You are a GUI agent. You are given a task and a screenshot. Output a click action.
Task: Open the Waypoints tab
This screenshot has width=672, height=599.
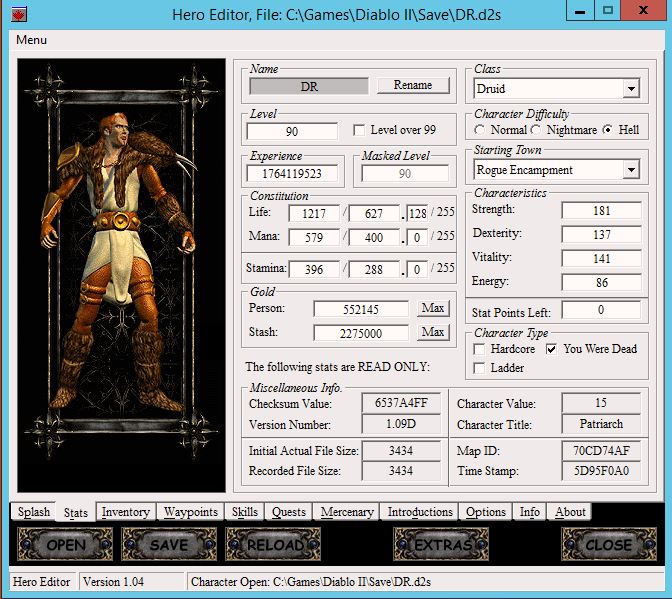[x=191, y=512]
